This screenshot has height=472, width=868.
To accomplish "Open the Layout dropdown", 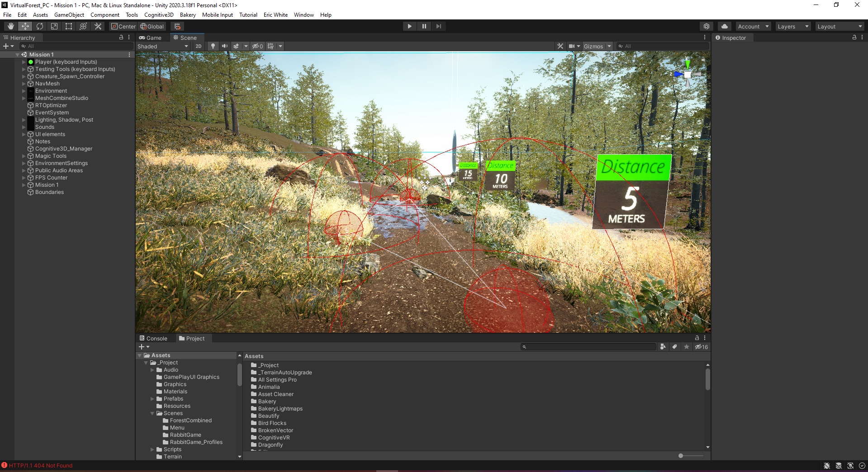I will tap(840, 26).
